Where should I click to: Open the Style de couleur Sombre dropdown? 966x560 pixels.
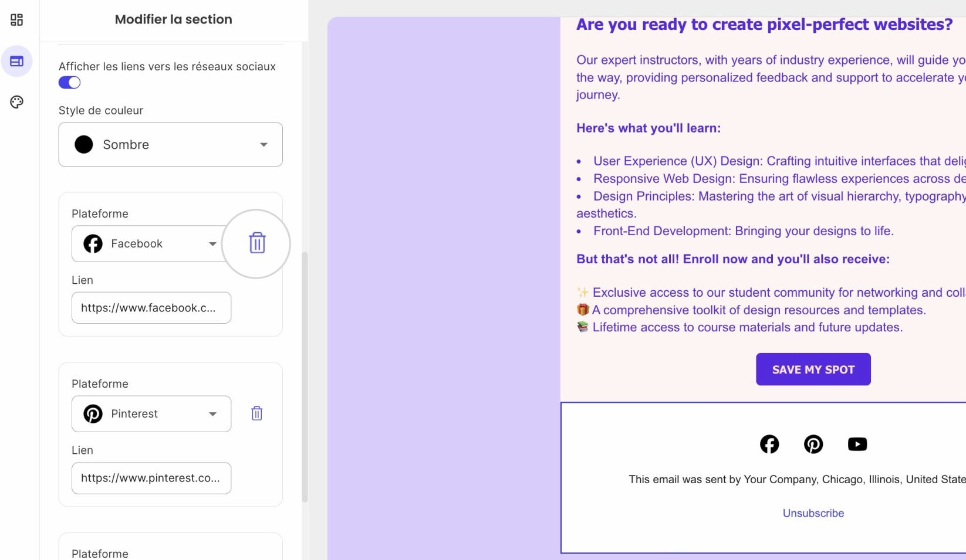(171, 144)
